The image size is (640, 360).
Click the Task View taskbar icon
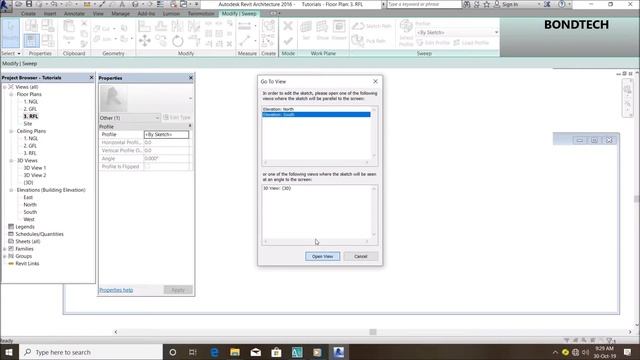(x=193, y=352)
